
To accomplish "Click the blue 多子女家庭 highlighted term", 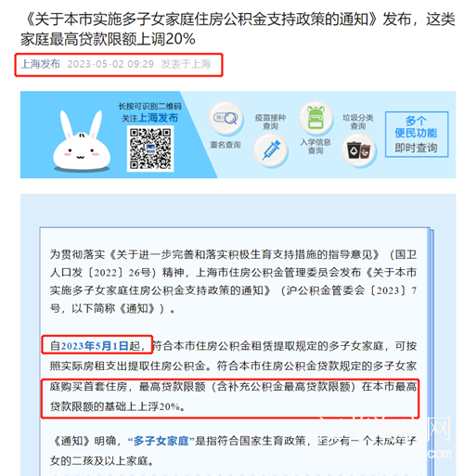I will (x=161, y=441).
